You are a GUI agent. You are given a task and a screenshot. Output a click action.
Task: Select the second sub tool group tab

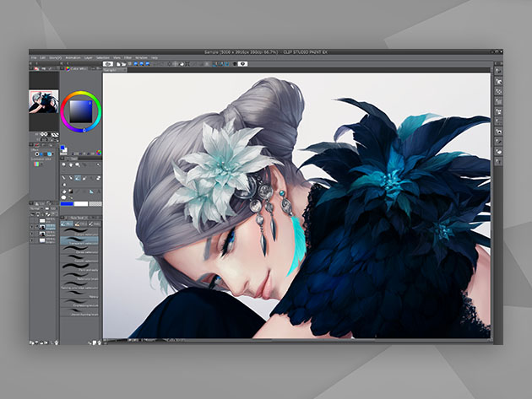pos(81,224)
